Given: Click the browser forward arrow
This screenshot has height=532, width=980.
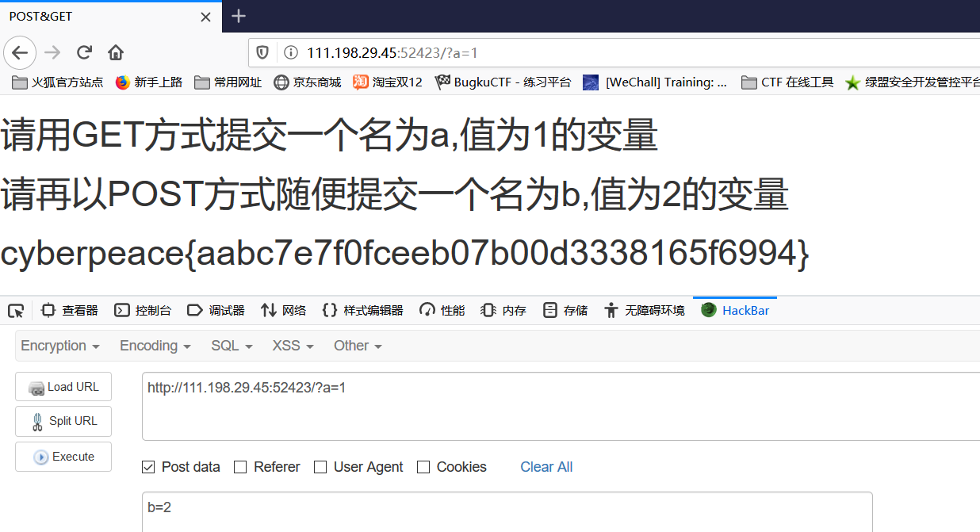Looking at the screenshot, I should click(x=52, y=52).
